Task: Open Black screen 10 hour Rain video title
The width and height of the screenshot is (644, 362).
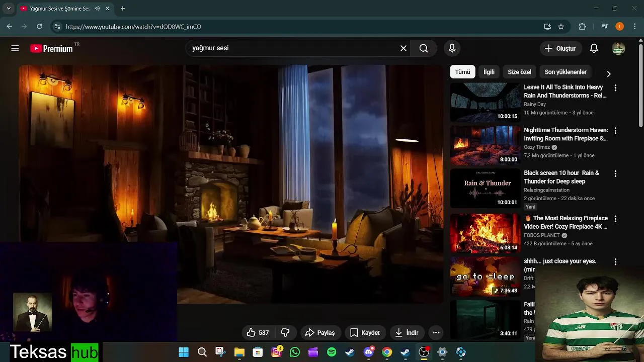Action: (561, 177)
